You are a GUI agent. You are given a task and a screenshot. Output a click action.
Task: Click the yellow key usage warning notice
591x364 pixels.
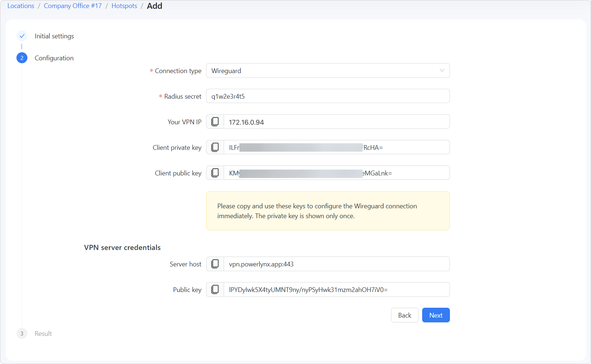click(328, 211)
